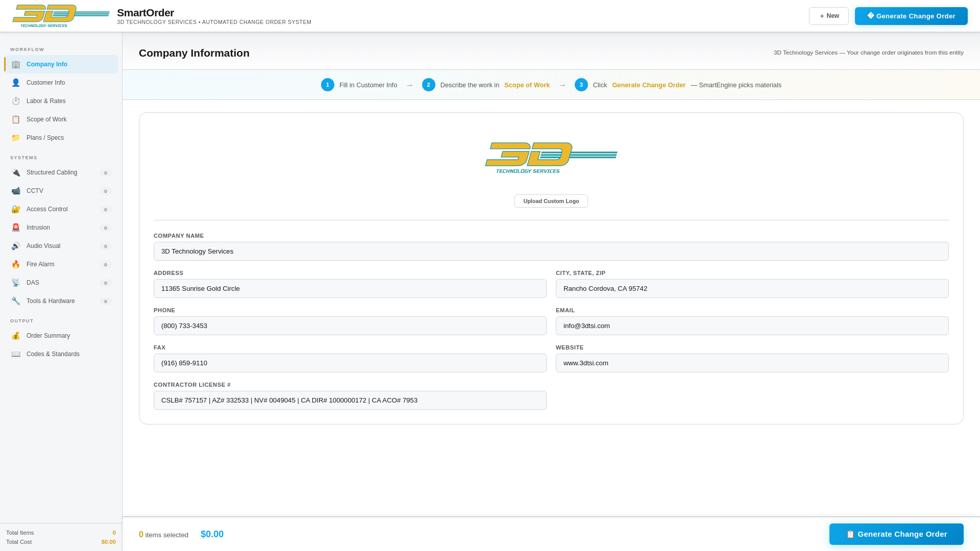Click Upload Custom Logo button

click(551, 201)
